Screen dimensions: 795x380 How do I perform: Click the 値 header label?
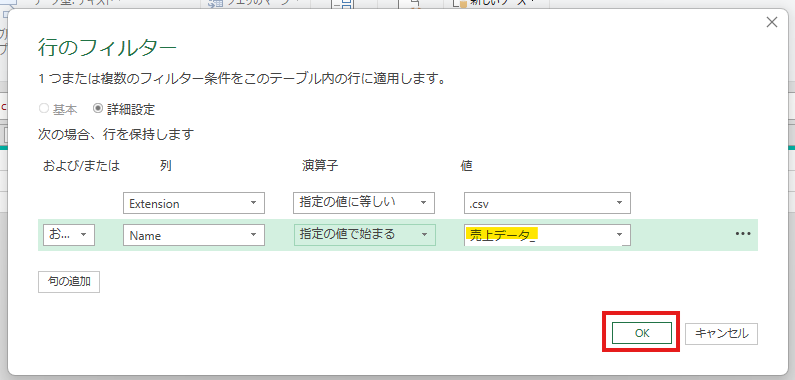point(466,166)
